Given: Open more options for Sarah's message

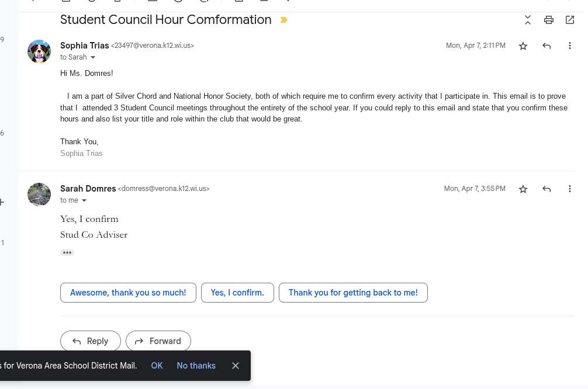Looking at the screenshot, I should click(570, 189).
